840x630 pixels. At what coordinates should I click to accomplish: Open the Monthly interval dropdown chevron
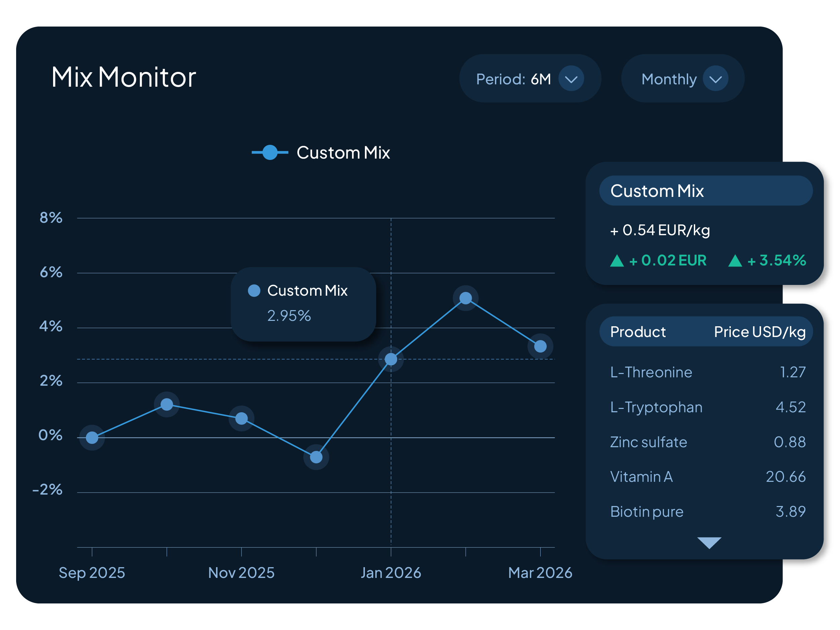pyautogui.click(x=715, y=79)
